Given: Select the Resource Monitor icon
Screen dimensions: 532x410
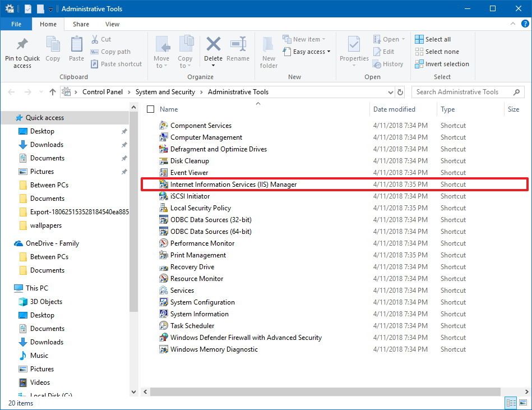Looking at the screenshot, I should pos(164,278).
